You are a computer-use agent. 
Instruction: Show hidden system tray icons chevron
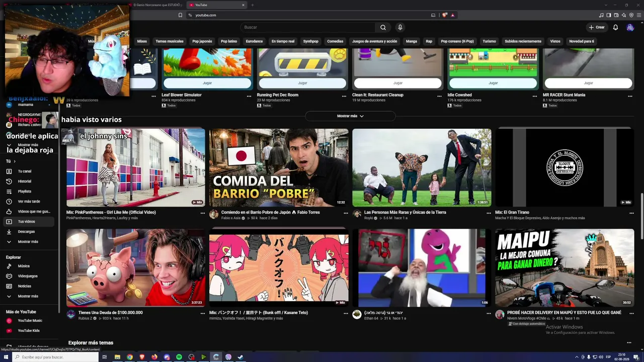click(577, 357)
